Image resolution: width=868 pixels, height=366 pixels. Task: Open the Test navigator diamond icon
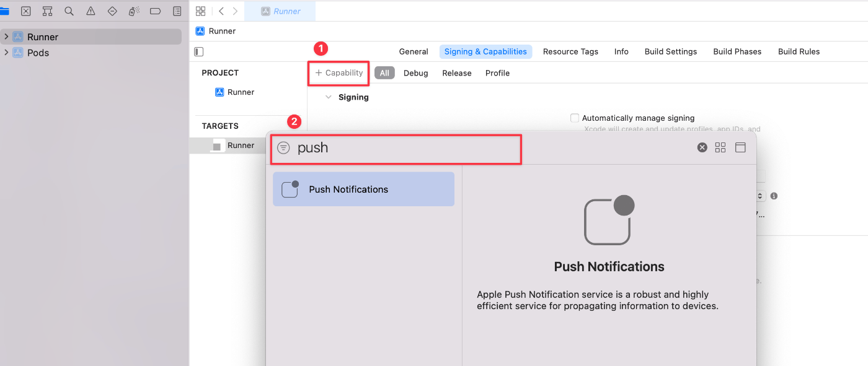pos(112,11)
